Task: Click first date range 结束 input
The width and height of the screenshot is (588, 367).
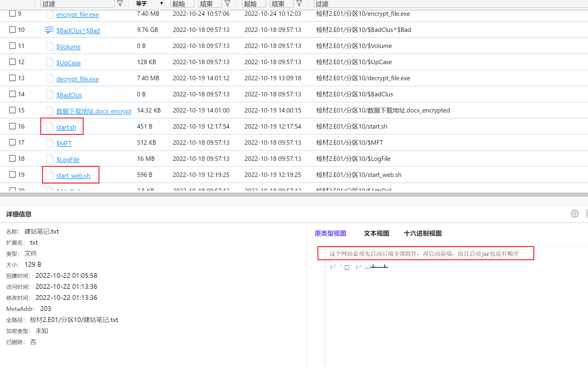Action: tap(210, 3)
